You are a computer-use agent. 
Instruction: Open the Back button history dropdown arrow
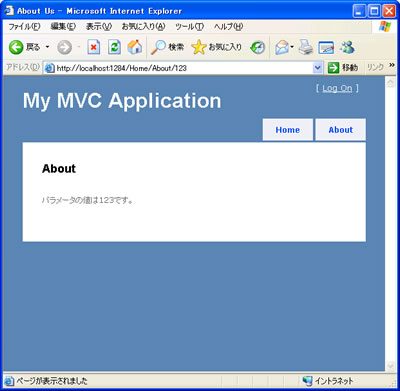coord(47,47)
